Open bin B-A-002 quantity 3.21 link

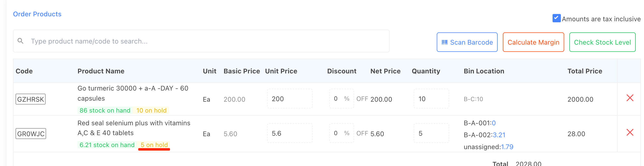[x=499, y=135]
